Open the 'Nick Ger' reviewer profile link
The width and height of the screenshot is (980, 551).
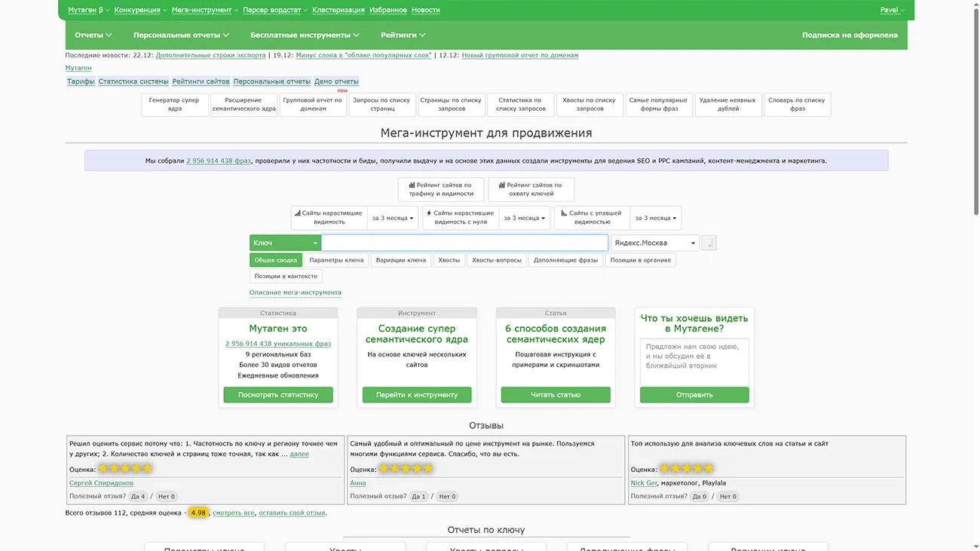point(644,483)
